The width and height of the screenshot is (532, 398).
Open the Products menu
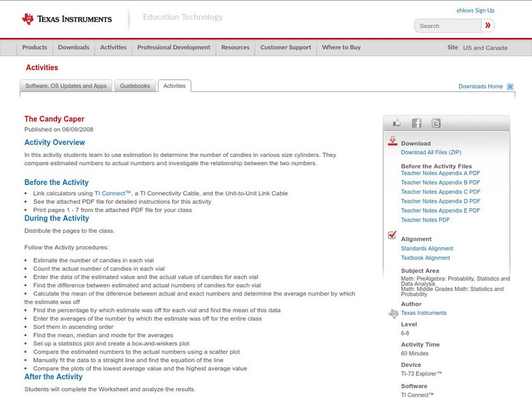click(35, 47)
